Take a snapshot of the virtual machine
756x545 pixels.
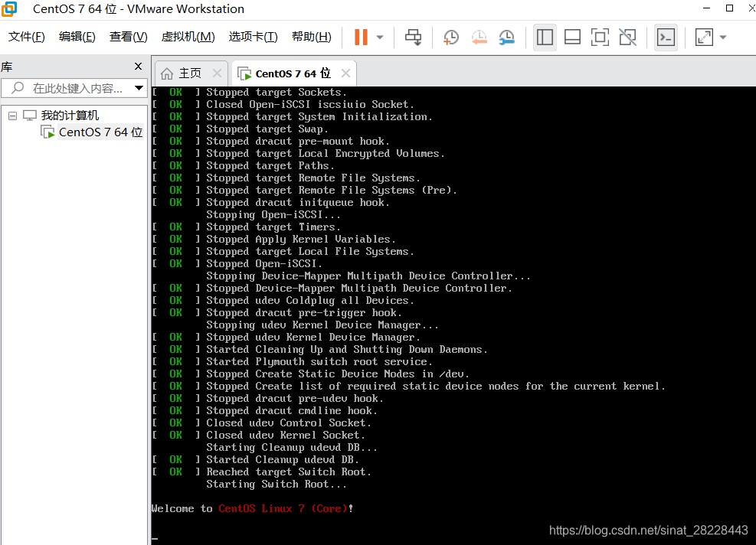click(451, 37)
